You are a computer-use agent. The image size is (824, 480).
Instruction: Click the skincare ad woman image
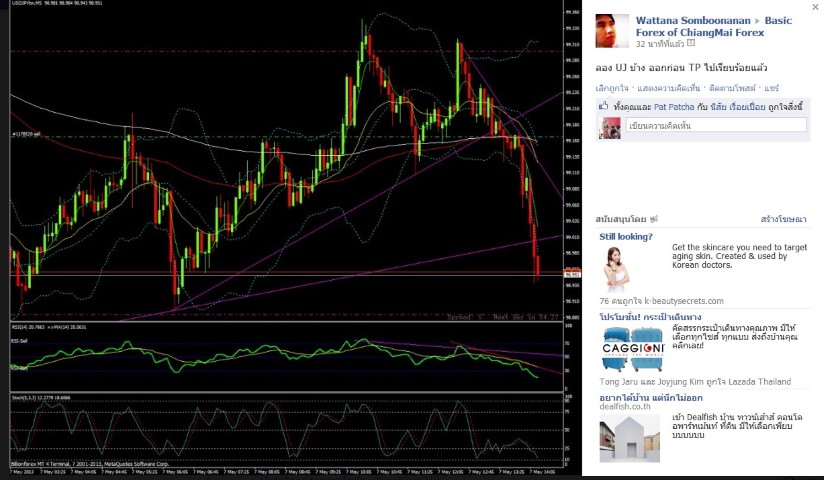point(615,269)
